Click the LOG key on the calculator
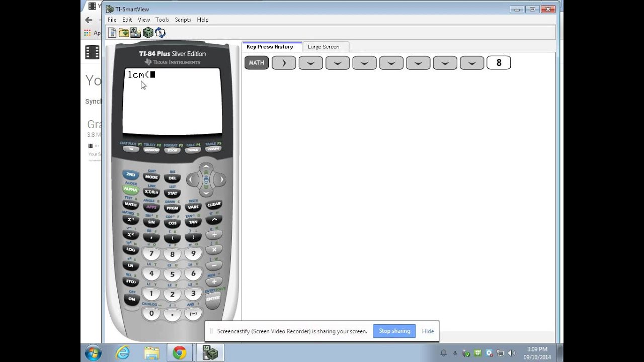644x362 pixels. coord(131,250)
